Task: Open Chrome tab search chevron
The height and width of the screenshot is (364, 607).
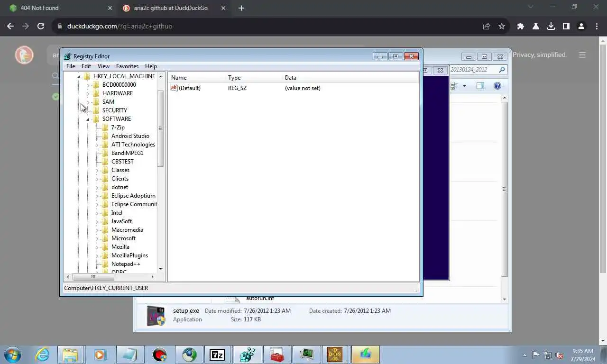Action: (531, 7)
